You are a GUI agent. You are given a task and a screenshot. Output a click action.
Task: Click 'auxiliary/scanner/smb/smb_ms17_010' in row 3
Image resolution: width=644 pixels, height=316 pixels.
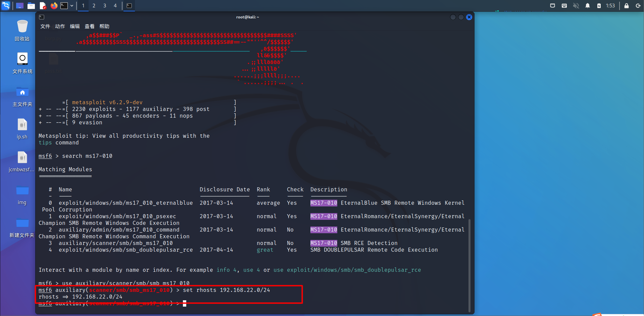pos(116,243)
